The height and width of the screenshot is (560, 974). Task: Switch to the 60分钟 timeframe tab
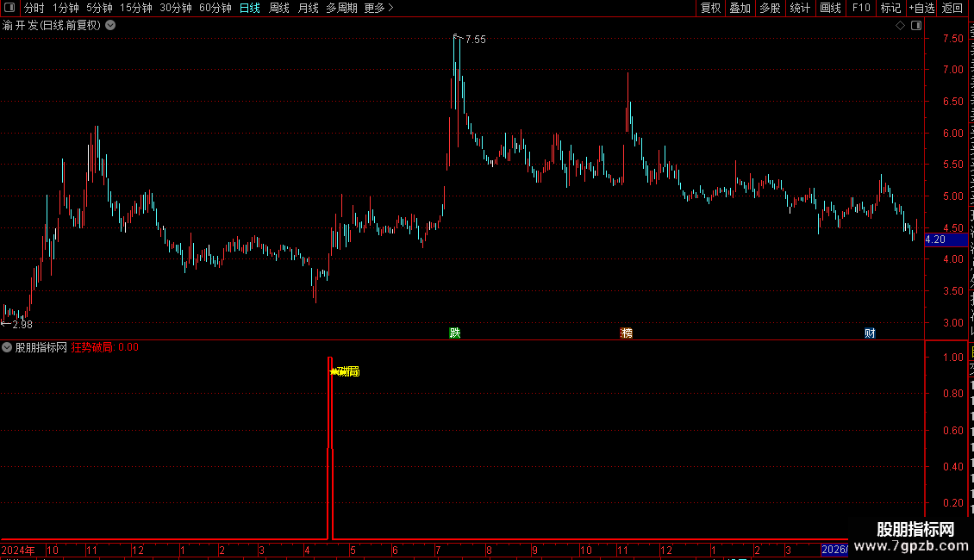point(215,8)
